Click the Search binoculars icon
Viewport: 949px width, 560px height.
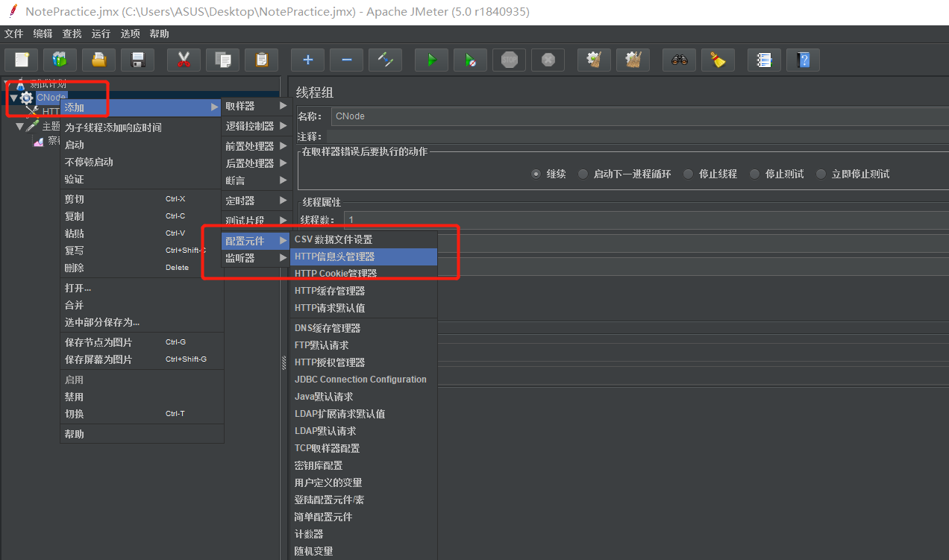pyautogui.click(x=679, y=60)
